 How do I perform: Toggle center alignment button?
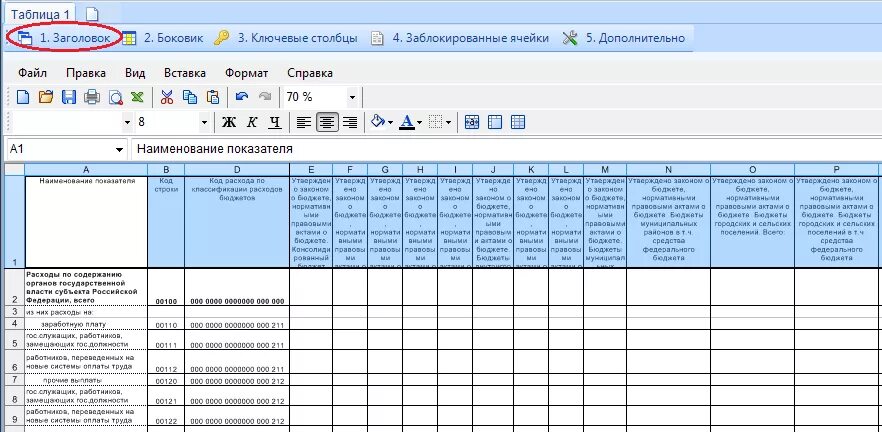point(327,122)
